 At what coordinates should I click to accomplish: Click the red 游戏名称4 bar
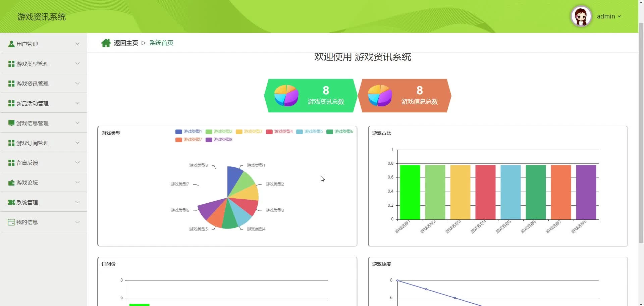coord(485,192)
